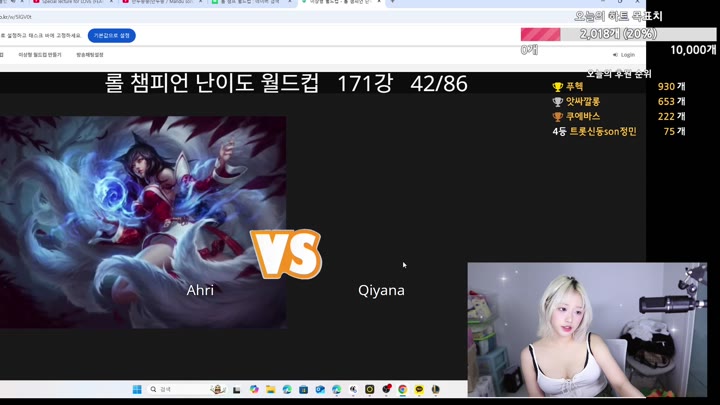The height and width of the screenshot is (405, 720).
Task: Click the search magnifier icon in taskbar
Action: click(x=153, y=389)
